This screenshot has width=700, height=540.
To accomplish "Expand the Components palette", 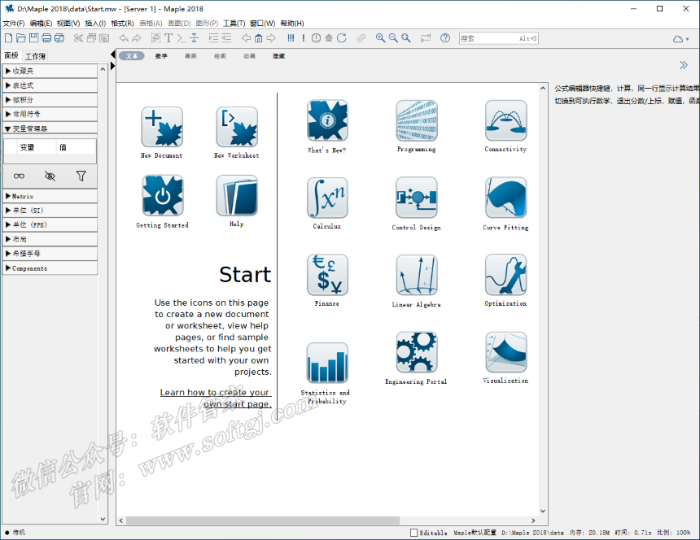I will pos(50,268).
